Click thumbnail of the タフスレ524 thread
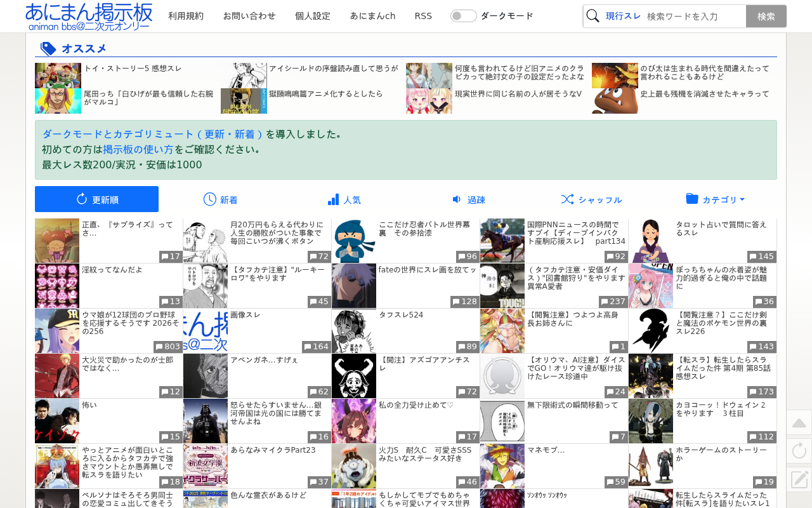The image size is (812, 508). (354, 331)
